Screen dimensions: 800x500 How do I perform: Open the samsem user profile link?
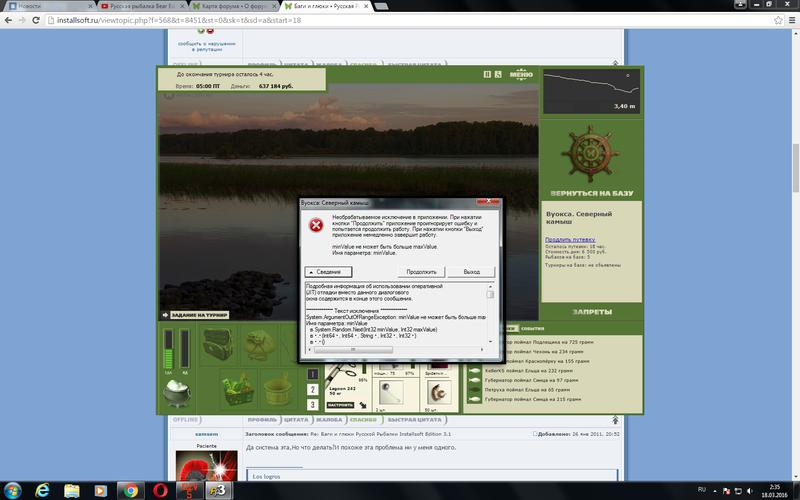[x=206, y=434]
